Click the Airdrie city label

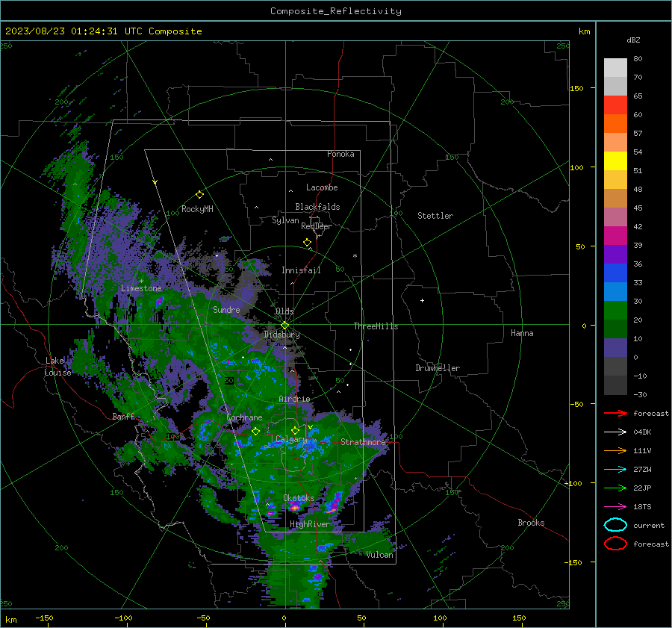pyautogui.click(x=294, y=399)
